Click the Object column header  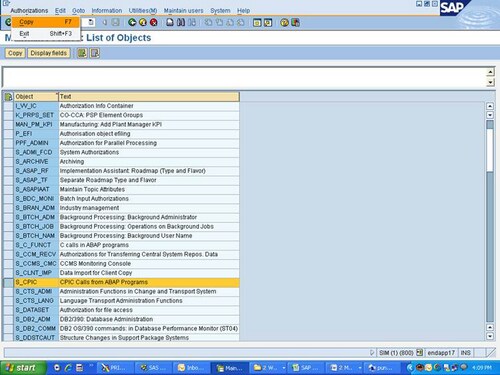coord(36,97)
